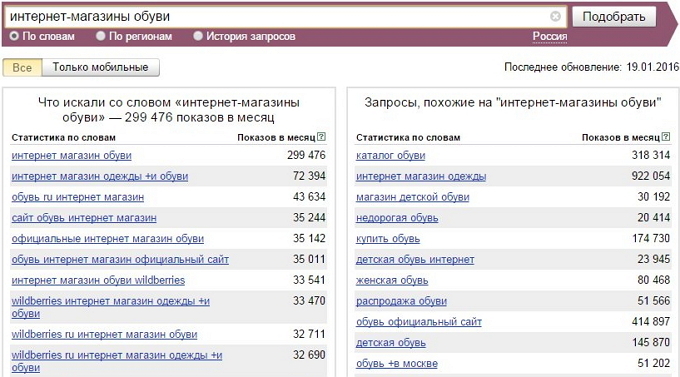Click the value '414 897'

651,321
